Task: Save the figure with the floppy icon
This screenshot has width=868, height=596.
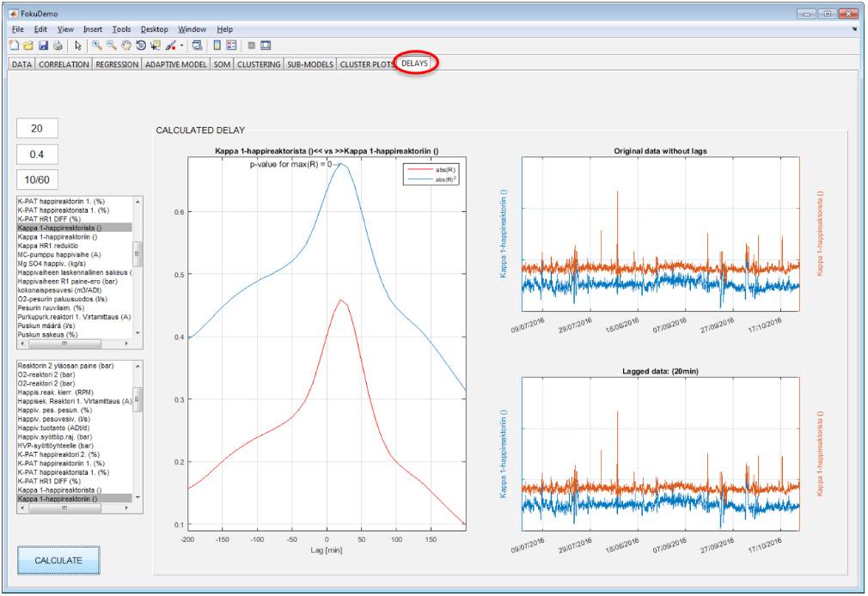Action: point(43,46)
